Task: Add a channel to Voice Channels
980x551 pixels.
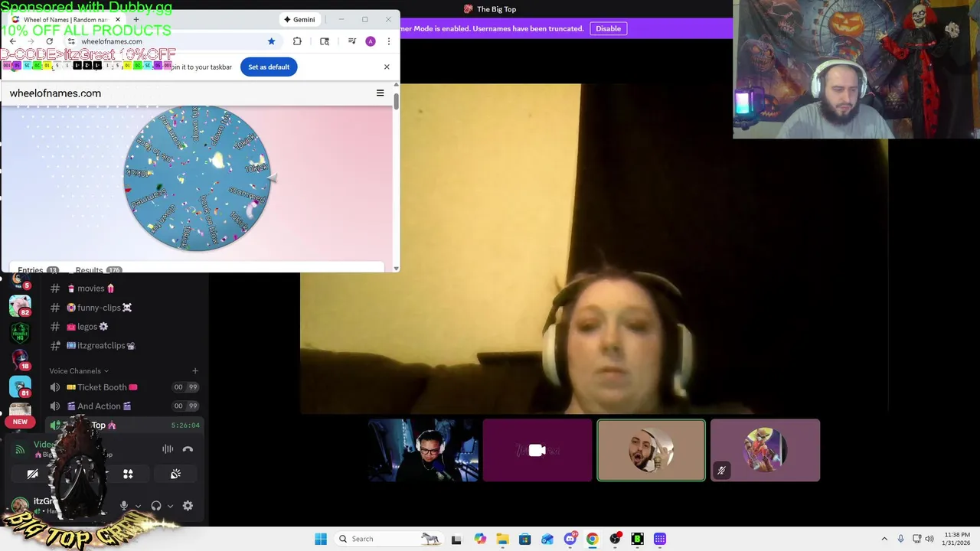Action: [195, 371]
